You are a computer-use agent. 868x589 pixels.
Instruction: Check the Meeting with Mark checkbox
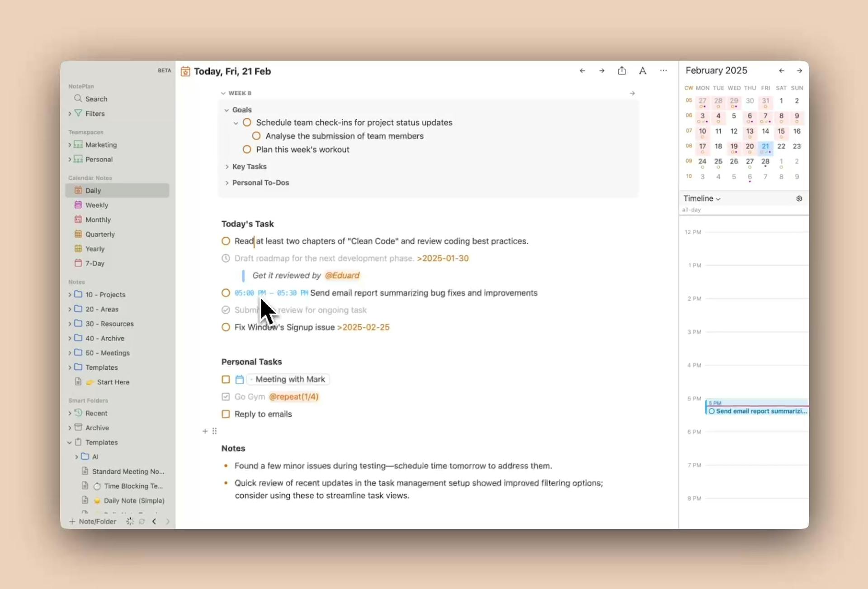226,379
